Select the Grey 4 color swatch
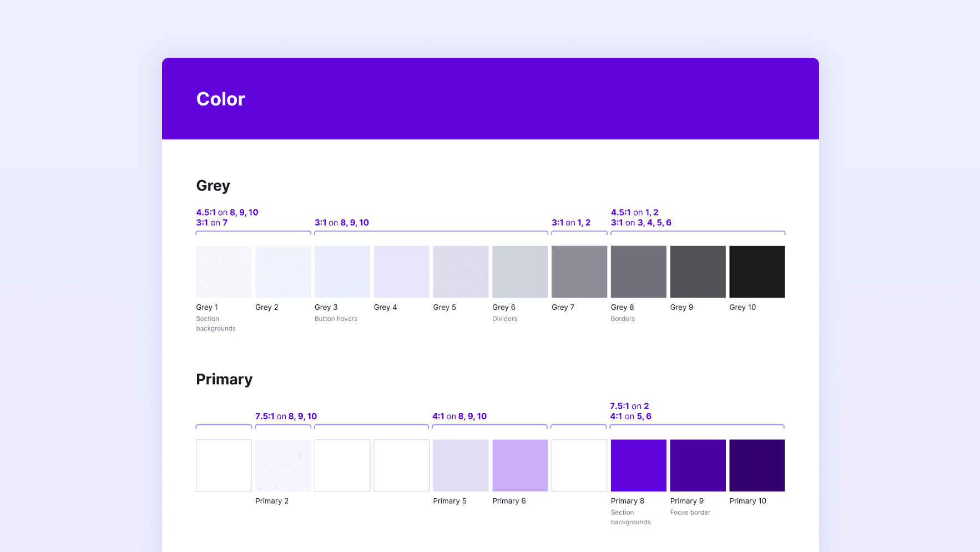The width and height of the screenshot is (980, 552). click(402, 272)
